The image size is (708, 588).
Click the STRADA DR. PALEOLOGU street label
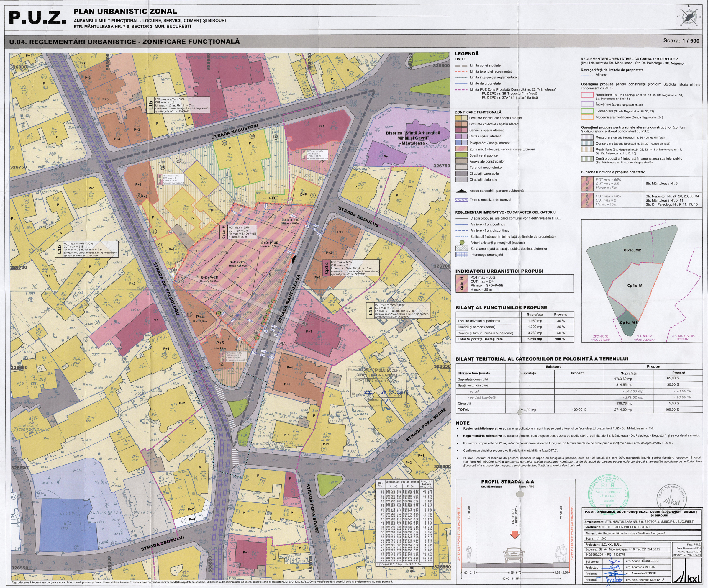click(x=166, y=288)
